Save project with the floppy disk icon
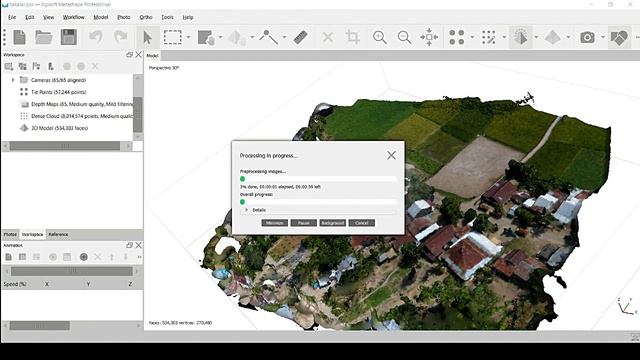The image size is (640, 360). [x=69, y=37]
